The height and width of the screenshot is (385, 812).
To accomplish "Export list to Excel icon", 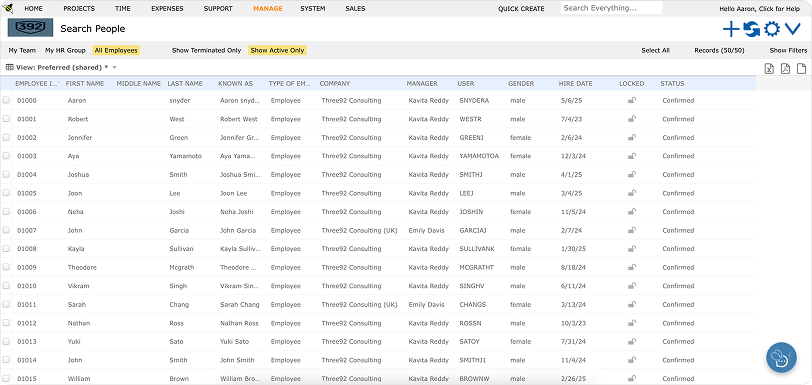I will click(x=770, y=68).
